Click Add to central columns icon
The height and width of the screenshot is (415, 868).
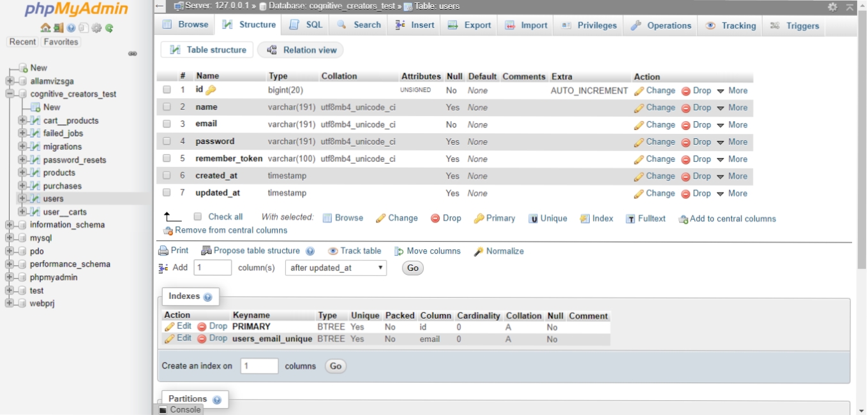[683, 219]
